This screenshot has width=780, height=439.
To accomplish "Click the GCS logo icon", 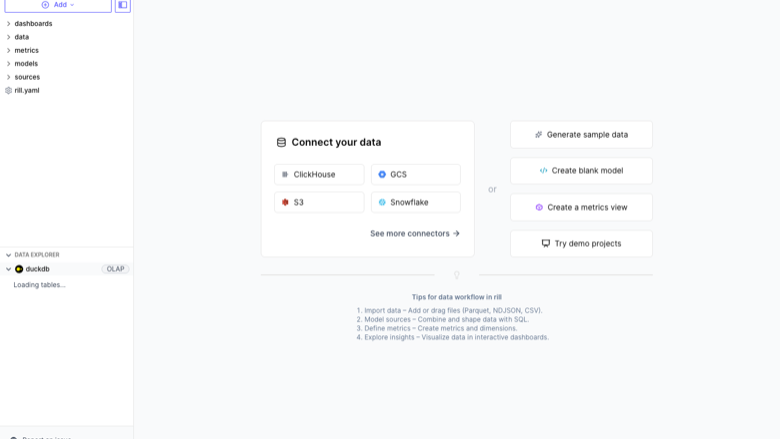I will point(382,175).
